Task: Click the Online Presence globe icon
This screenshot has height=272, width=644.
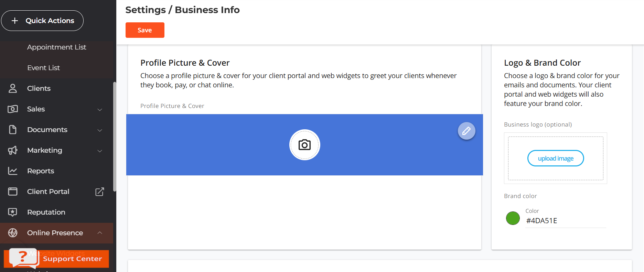Action: tap(13, 233)
